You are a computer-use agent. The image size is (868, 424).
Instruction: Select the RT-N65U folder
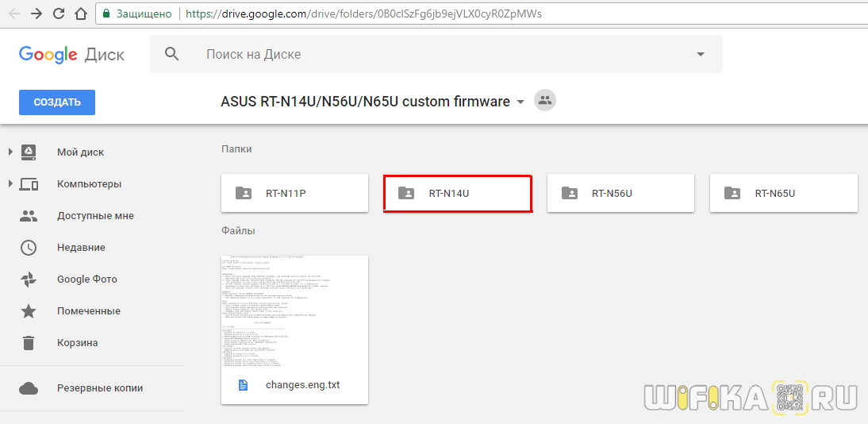click(x=784, y=193)
